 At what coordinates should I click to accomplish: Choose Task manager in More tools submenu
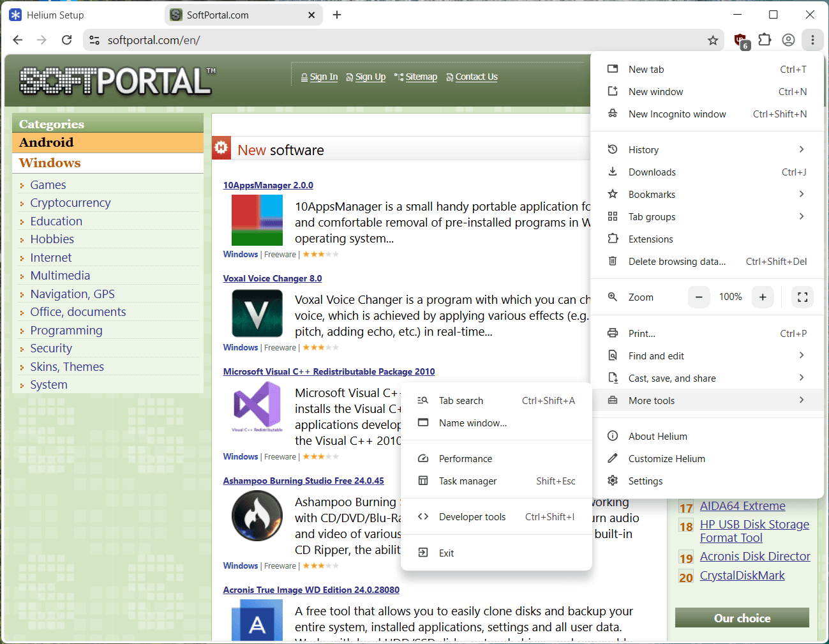[x=496, y=481]
